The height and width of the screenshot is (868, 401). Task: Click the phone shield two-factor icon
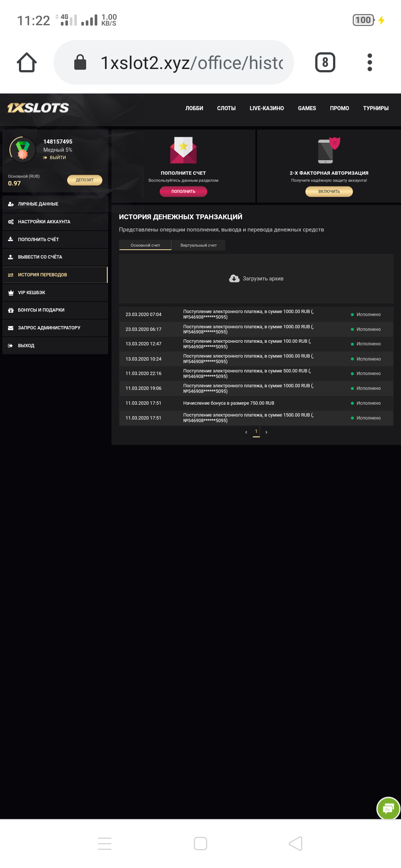click(329, 150)
